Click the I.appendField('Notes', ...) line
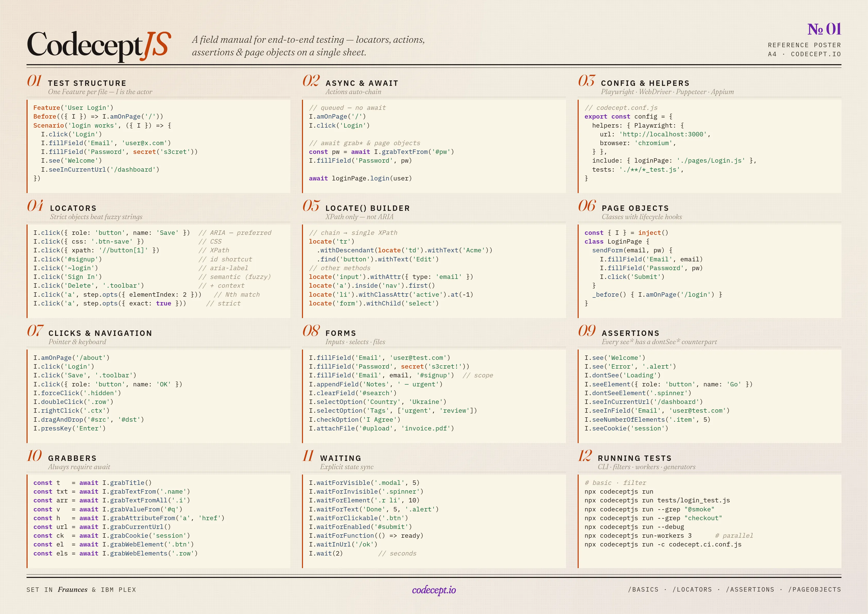 376,384
